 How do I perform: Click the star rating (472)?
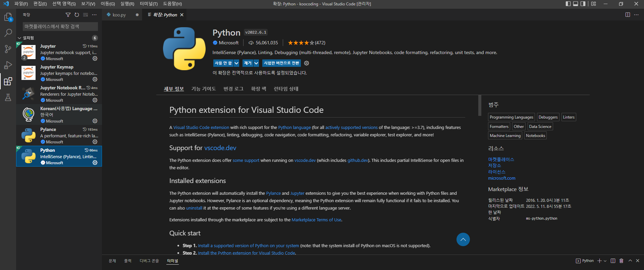(x=307, y=43)
